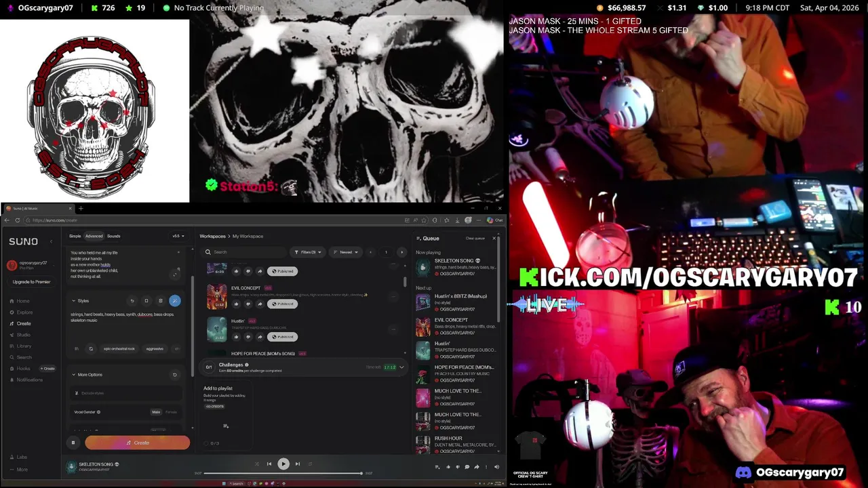Close the Queue panel
The height and width of the screenshot is (488, 868).
point(494,239)
